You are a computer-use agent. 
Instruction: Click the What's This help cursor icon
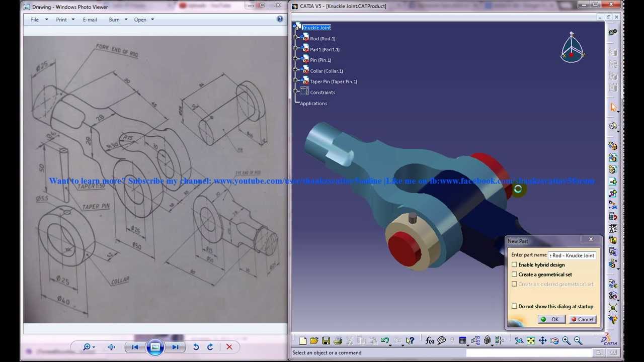coord(410,341)
